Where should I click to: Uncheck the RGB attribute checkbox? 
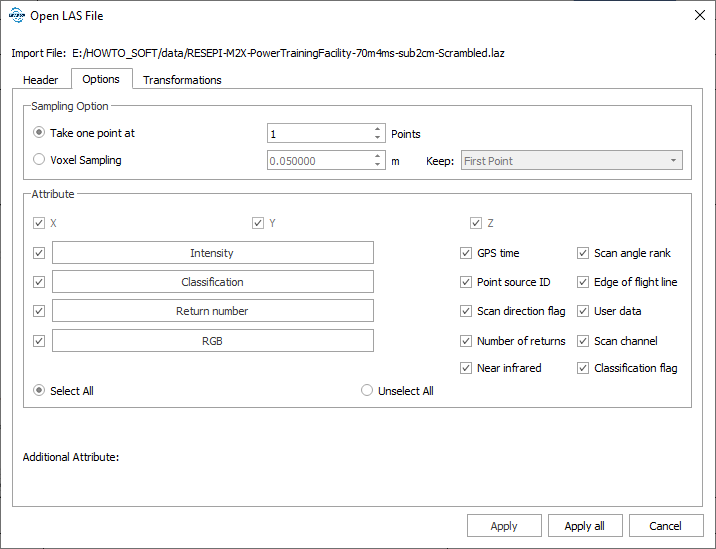39,341
